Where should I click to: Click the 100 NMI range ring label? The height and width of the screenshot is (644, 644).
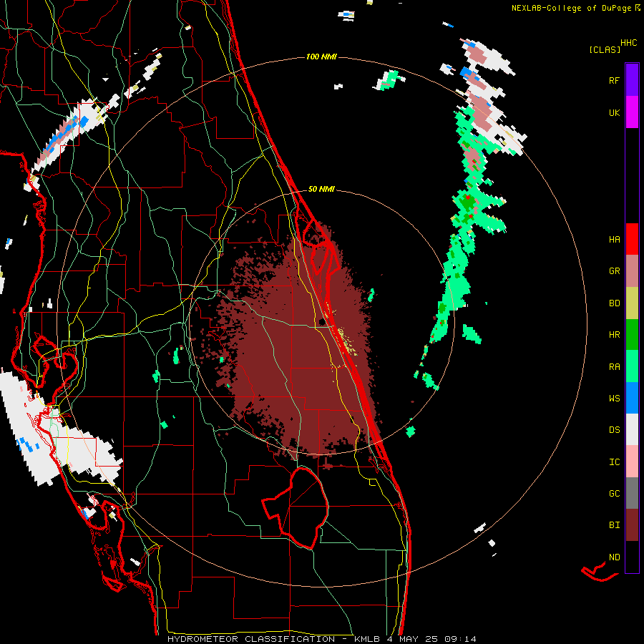(x=321, y=57)
